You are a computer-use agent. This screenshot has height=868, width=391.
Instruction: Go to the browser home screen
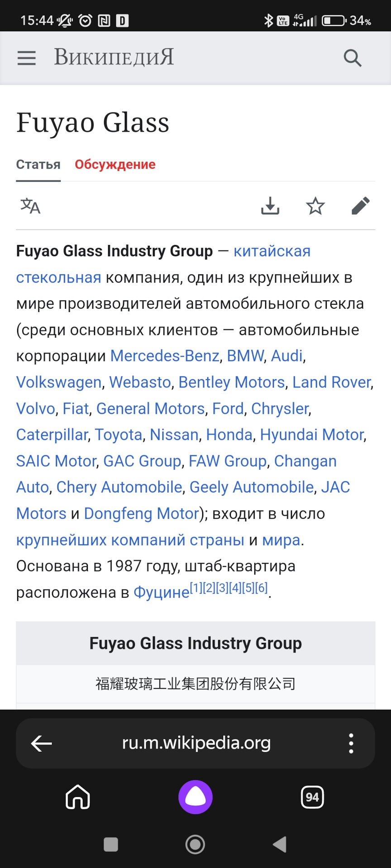coord(78,797)
